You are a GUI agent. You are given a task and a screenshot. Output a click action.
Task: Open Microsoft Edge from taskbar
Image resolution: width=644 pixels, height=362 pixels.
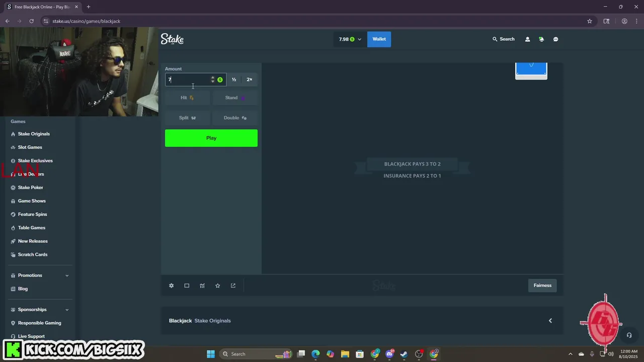pyautogui.click(x=315, y=354)
